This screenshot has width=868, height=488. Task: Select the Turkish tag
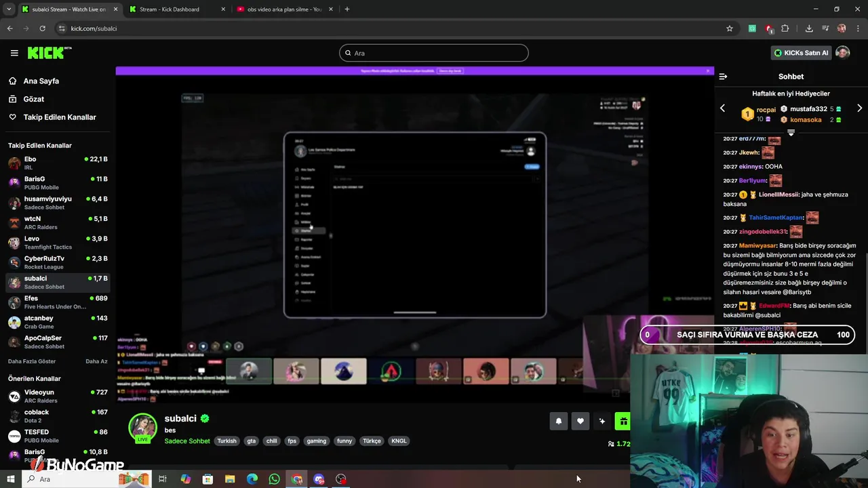226,441
